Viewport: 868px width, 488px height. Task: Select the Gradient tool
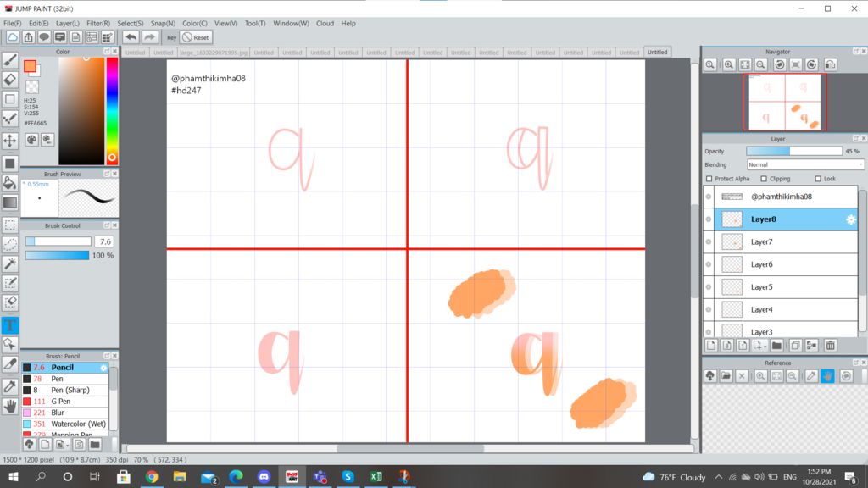[x=10, y=202]
